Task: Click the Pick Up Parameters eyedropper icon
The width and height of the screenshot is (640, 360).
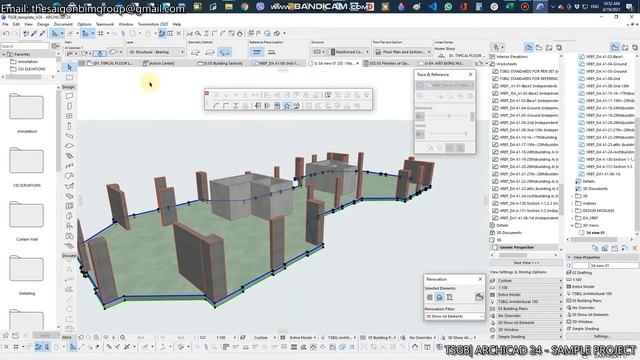Action: [34, 33]
